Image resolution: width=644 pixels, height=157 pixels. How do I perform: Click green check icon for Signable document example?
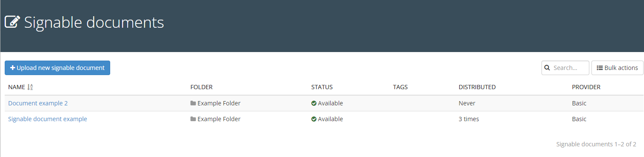314,119
